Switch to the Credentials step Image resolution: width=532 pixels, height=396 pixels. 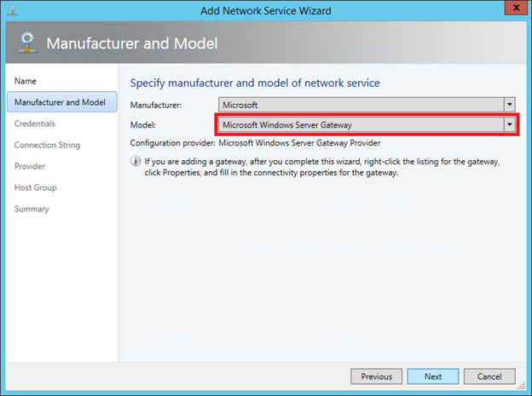(x=35, y=123)
